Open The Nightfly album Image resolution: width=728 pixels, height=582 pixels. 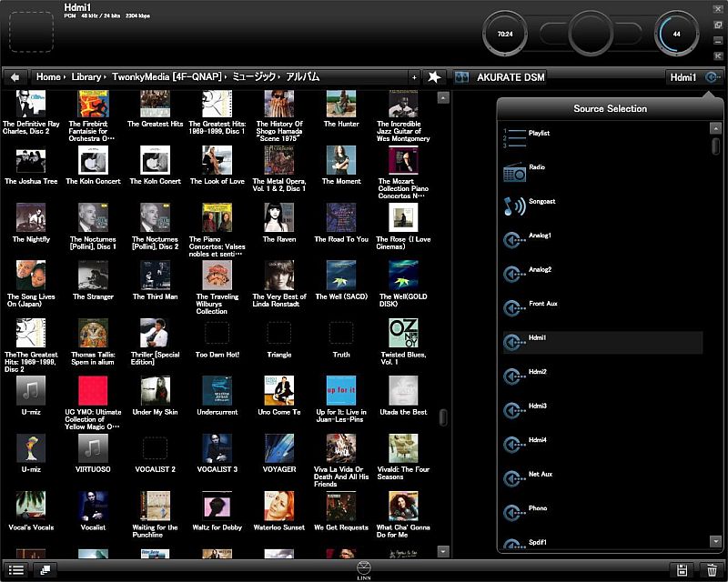click(31, 217)
